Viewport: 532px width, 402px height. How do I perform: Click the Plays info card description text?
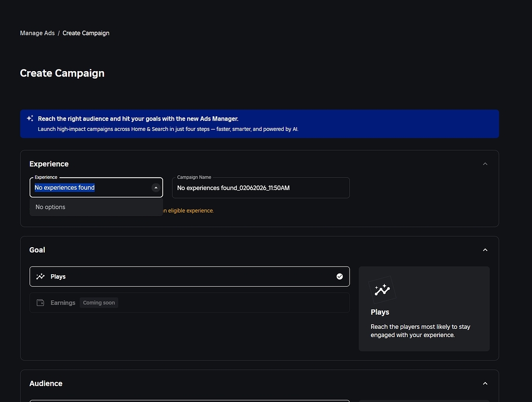pos(420,331)
